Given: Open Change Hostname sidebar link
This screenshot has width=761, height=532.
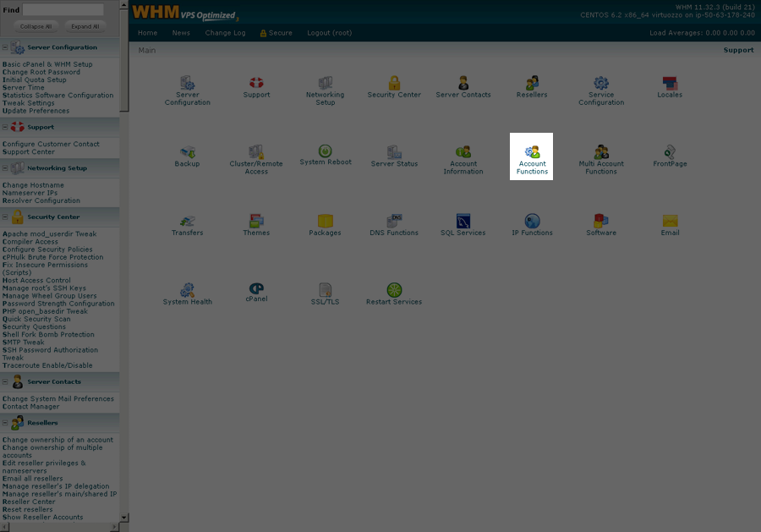Looking at the screenshot, I should click(x=33, y=185).
